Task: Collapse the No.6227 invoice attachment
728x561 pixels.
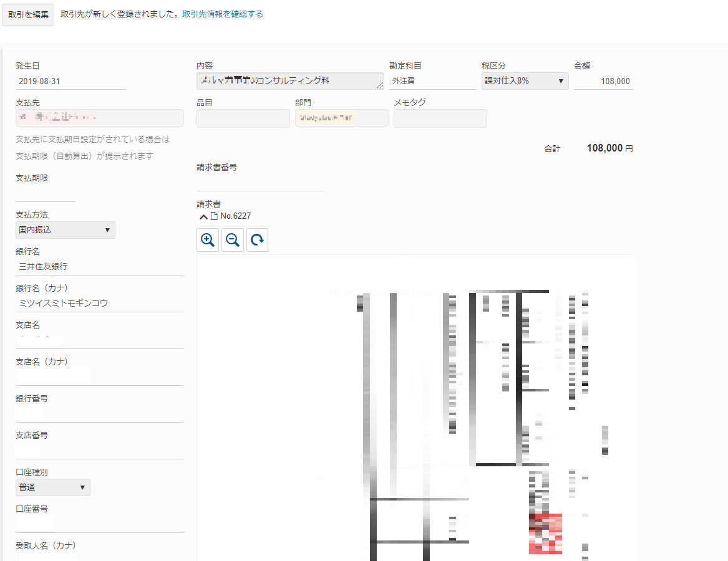Action: click(x=203, y=217)
